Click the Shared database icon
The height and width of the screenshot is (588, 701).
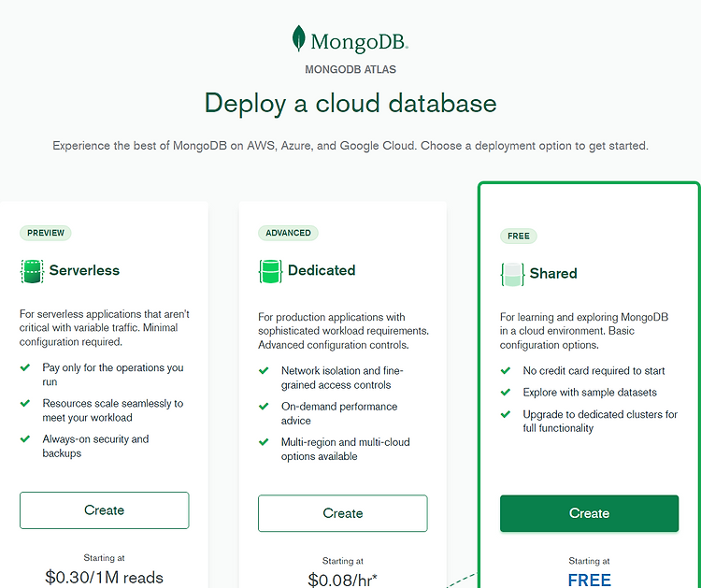(512, 274)
